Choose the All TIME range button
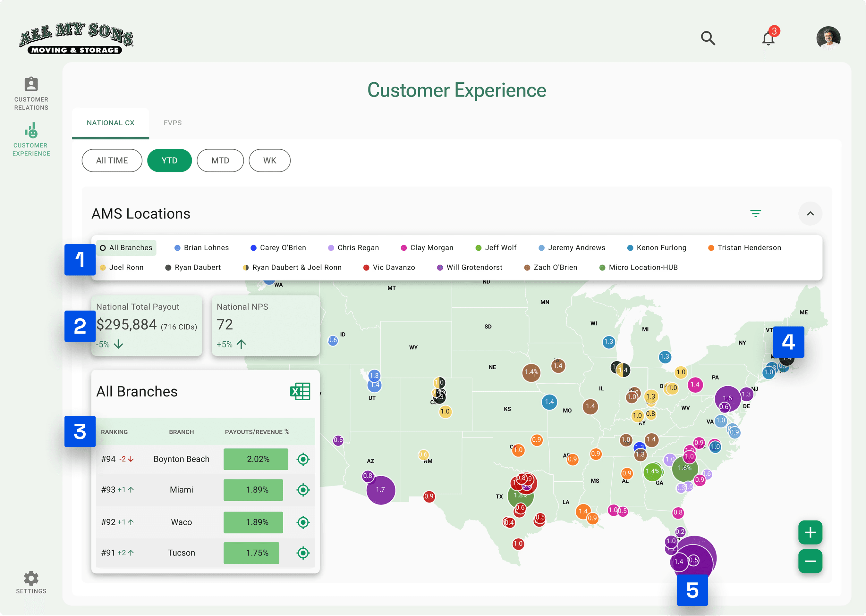The width and height of the screenshot is (866, 616). pyautogui.click(x=112, y=161)
